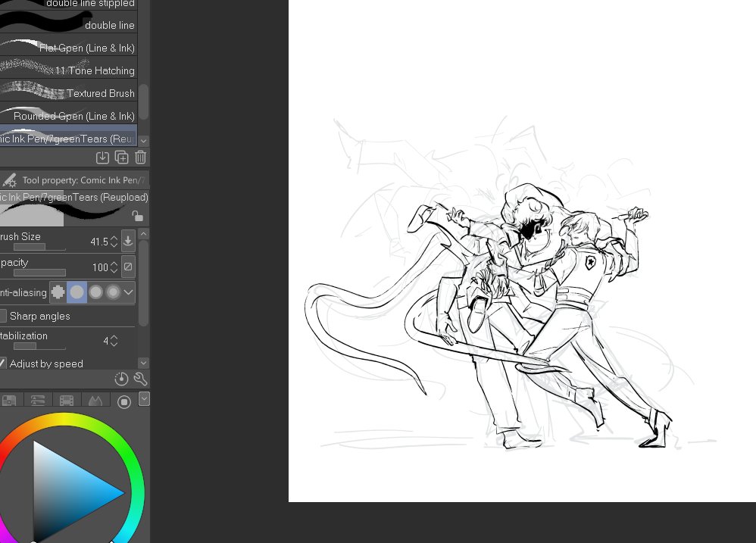Delete the selected sub tool via trash icon
756x543 pixels.
click(140, 158)
